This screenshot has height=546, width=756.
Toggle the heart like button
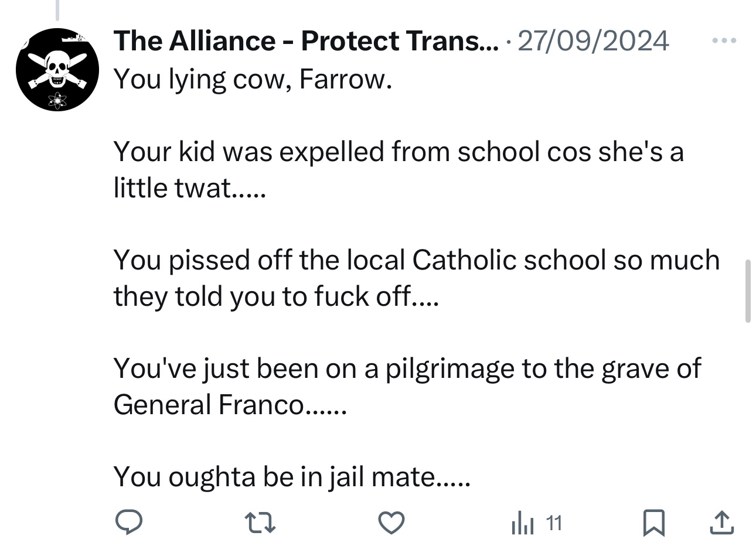391,522
